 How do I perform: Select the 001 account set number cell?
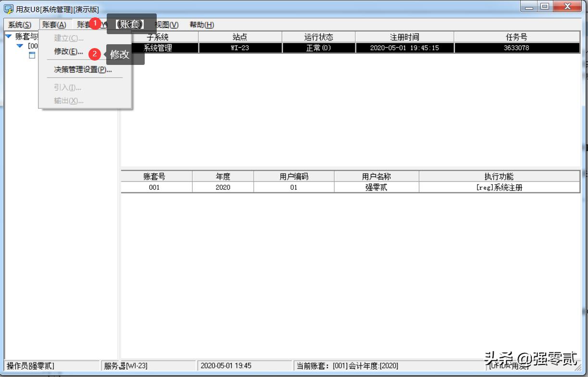tap(157, 188)
